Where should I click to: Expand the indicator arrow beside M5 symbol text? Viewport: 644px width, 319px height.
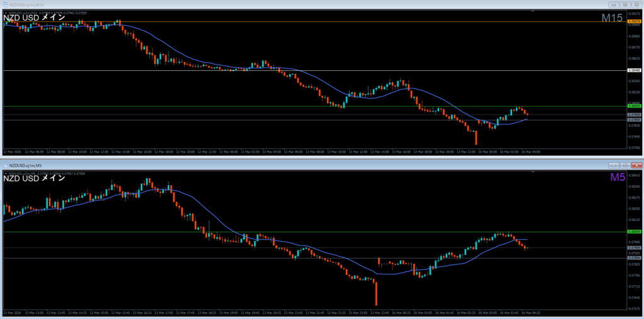click(6, 173)
